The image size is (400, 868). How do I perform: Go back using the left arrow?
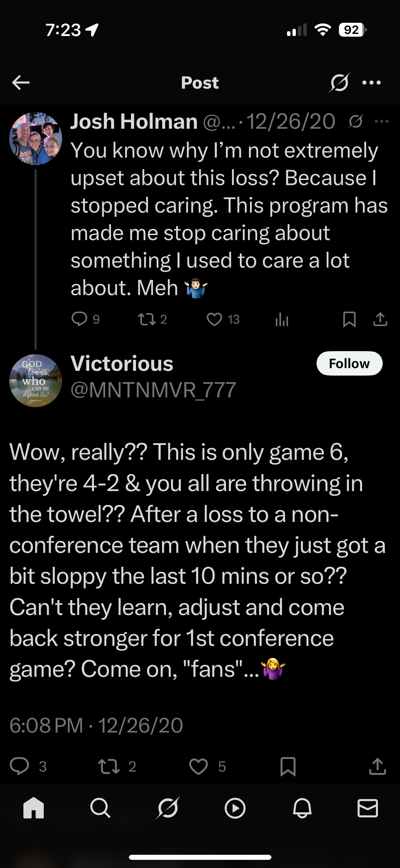pos(21,83)
